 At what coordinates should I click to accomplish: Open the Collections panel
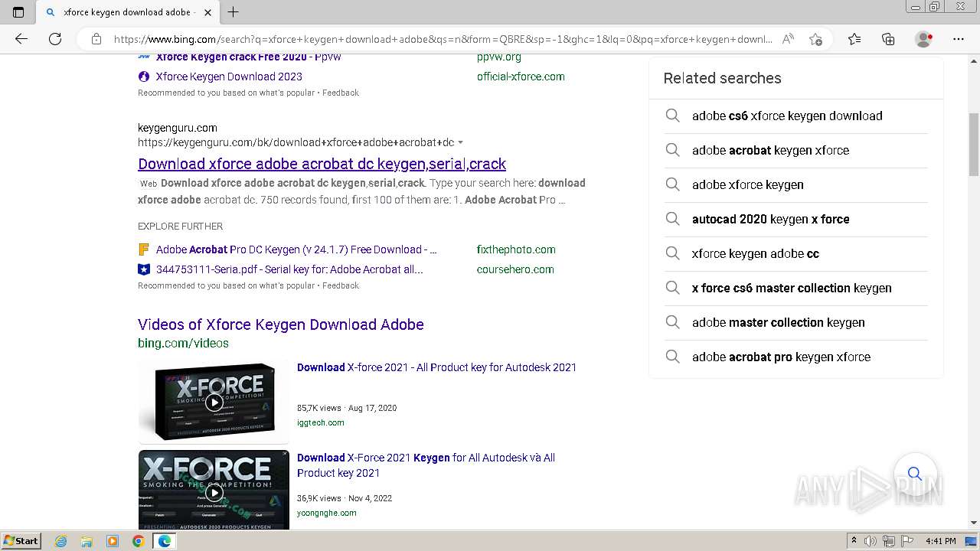(x=888, y=39)
